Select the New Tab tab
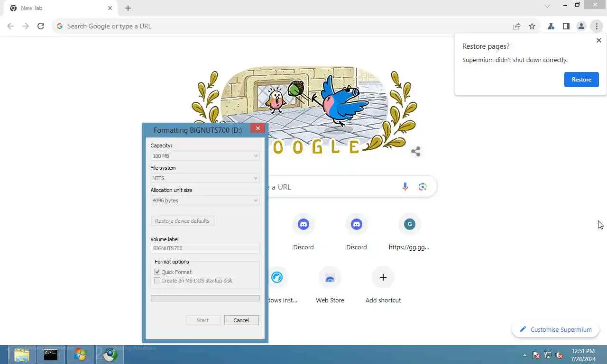Image resolution: width=607 pixels, height=364 pixels. (61, 8)
